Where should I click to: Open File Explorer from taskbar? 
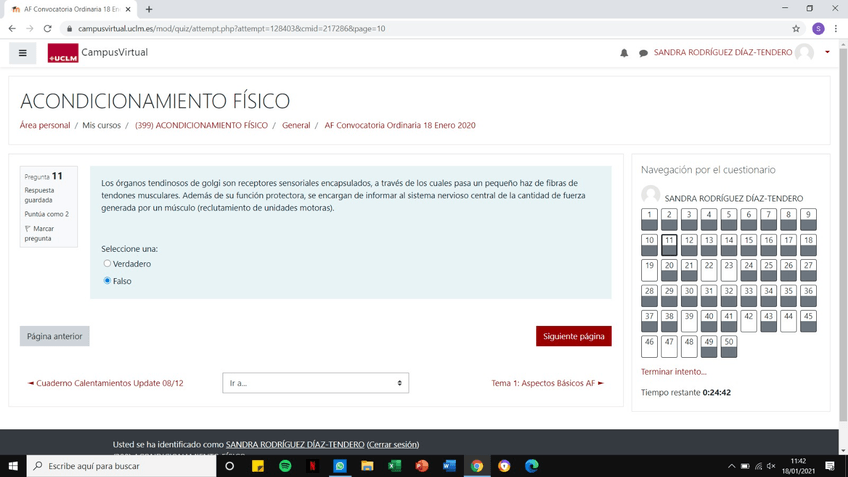367,466
